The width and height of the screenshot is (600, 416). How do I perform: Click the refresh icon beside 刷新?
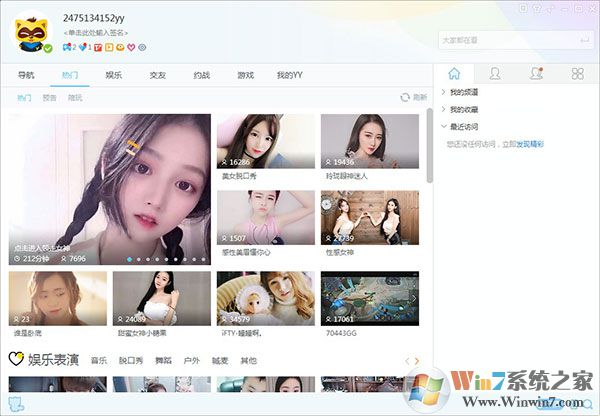tap(404, 98)
